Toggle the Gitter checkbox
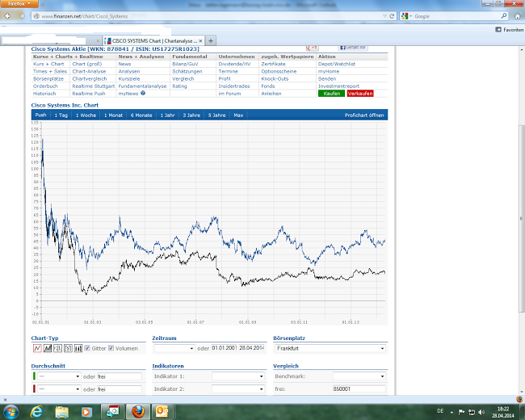 88,348
